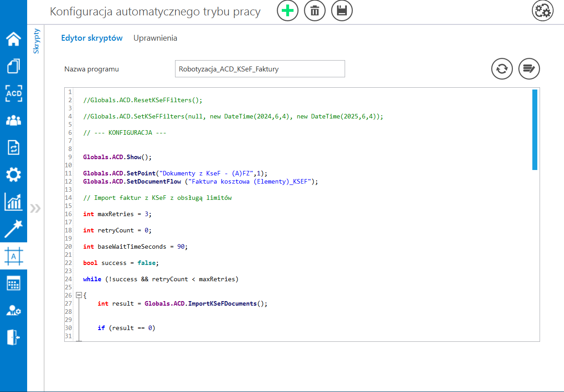
Task: Click the circular refresh arrows icon
Action: [x=502, y=69]
